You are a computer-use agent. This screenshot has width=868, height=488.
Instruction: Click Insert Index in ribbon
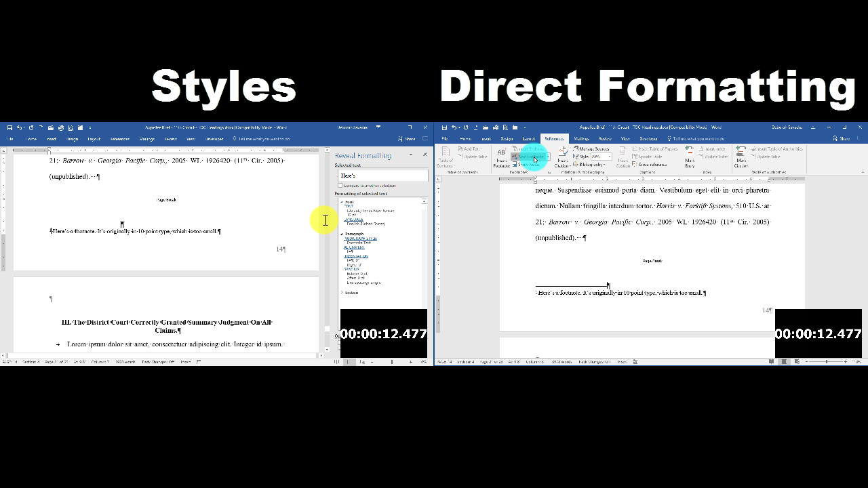coord(712,148)
